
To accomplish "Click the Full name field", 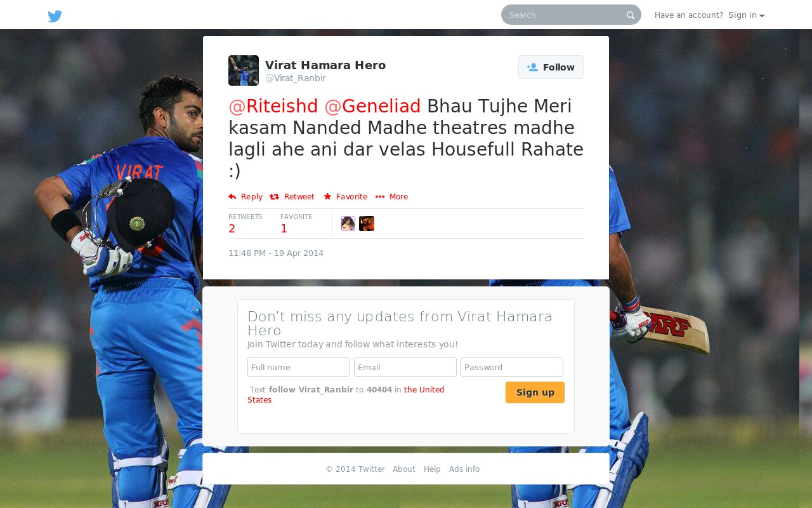I will click(299, 367).
